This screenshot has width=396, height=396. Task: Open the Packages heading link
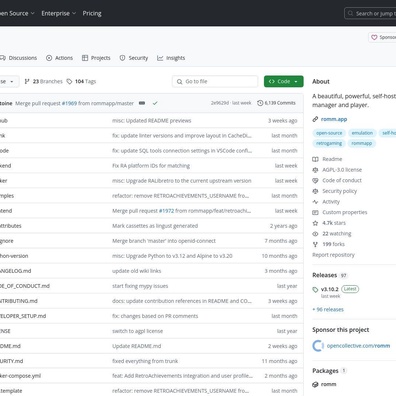point(325,371)
